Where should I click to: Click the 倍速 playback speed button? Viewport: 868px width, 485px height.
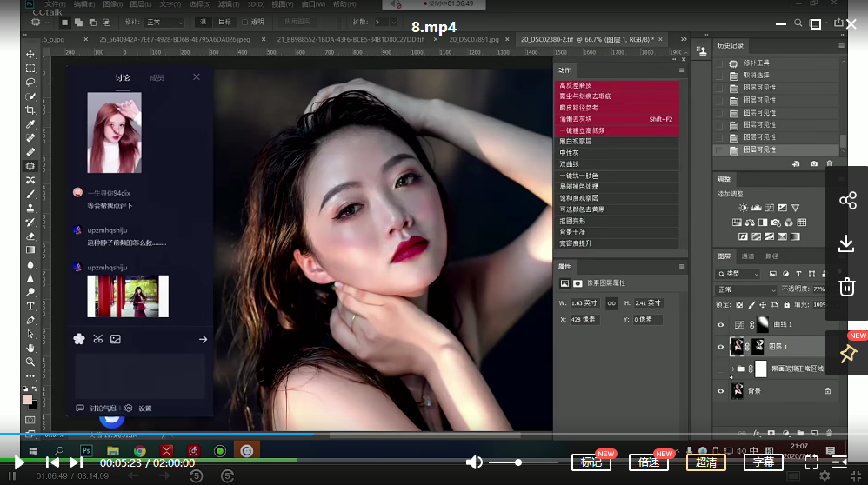pyautogui.click(x=649, y=462)
